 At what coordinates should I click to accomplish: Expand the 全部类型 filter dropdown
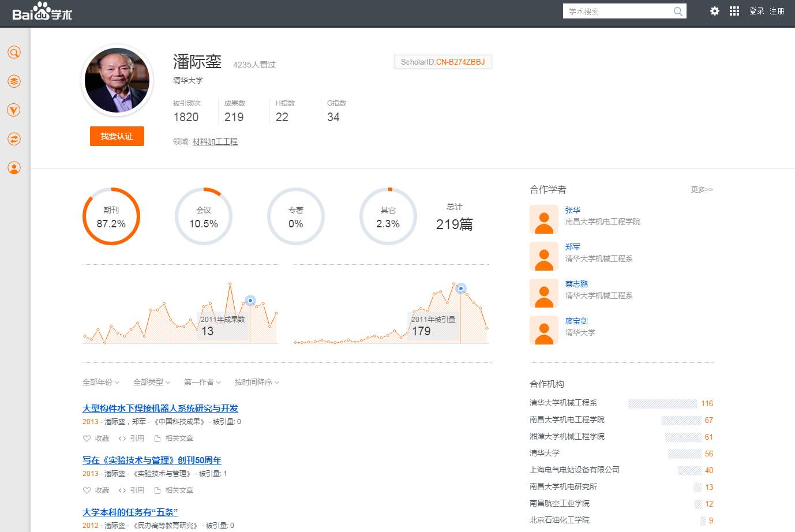click(x=151, y=382)
